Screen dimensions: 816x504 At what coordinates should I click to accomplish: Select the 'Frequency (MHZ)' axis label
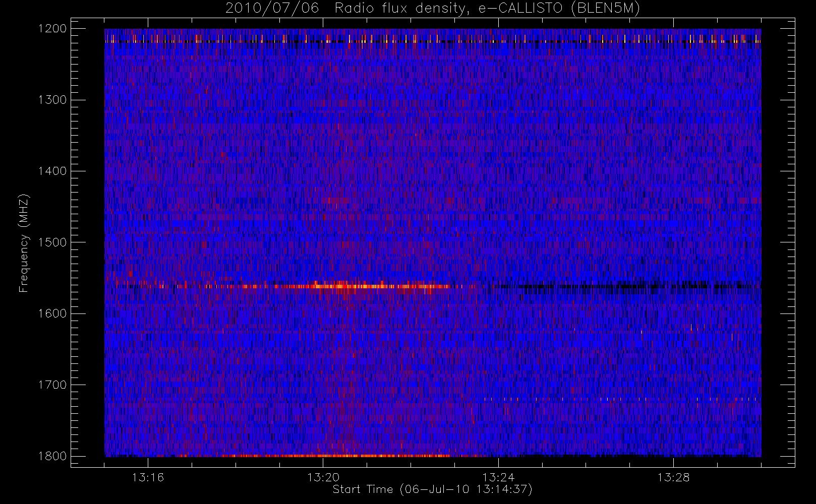24,242
